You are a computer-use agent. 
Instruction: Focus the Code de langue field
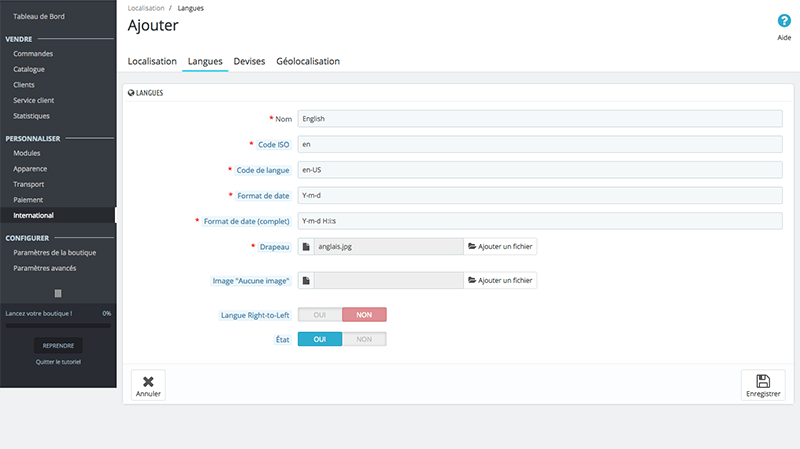[540, 170]
